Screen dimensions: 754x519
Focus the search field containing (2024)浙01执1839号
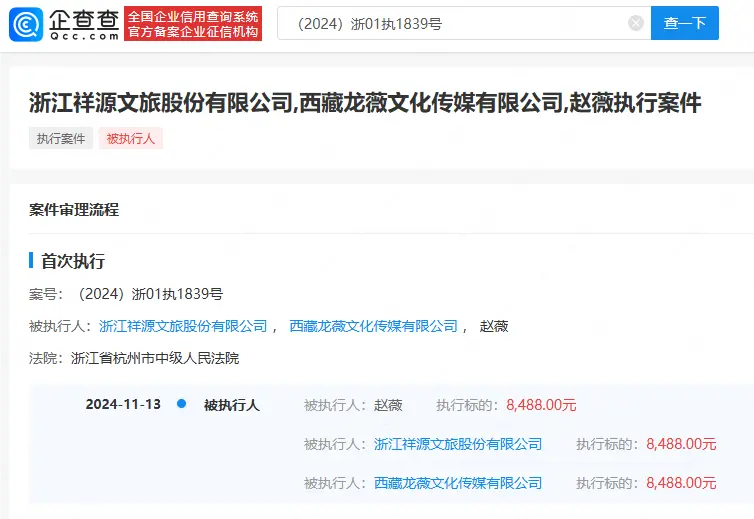tap(464, 23)
